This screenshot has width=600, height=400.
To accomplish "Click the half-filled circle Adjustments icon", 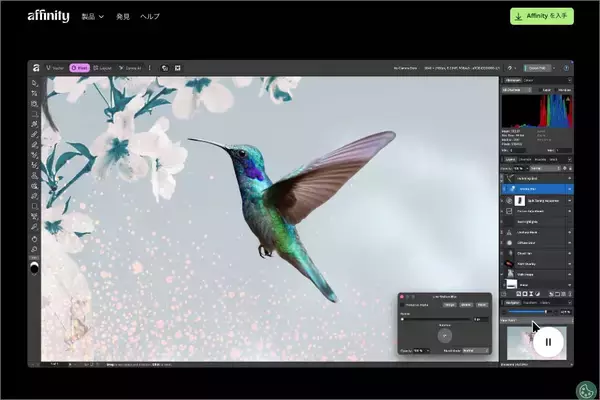I will tap(537, 294).
